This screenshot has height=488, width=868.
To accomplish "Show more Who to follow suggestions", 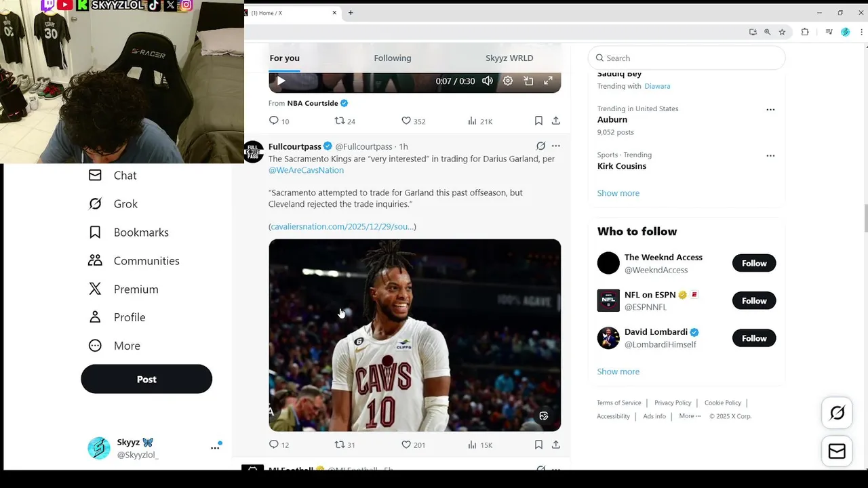I will click(618, 371).
